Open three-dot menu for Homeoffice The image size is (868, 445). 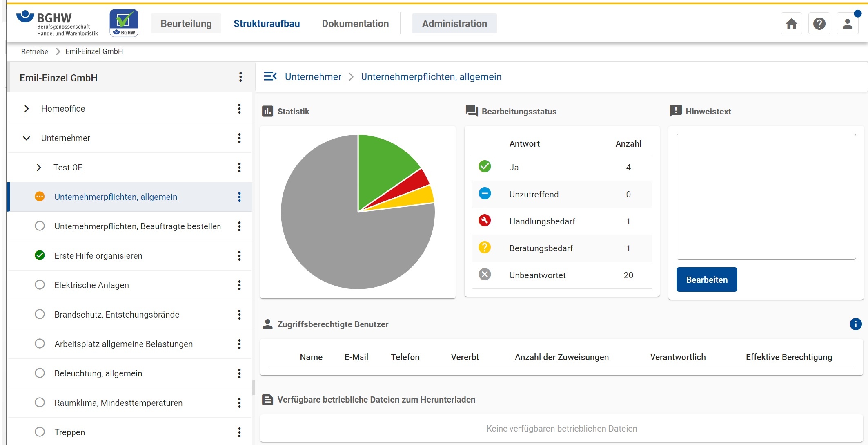(x=239, y=109)
